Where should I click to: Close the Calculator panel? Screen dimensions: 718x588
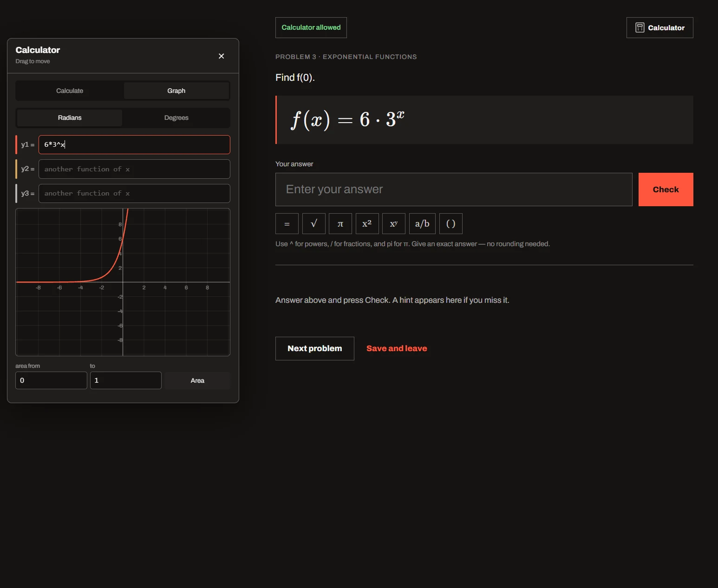(221, 56)
